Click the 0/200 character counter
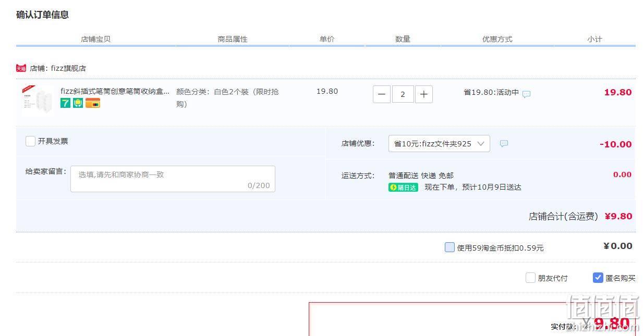The height and width of the screenshot is (336, 644). [x=259, y=185]
